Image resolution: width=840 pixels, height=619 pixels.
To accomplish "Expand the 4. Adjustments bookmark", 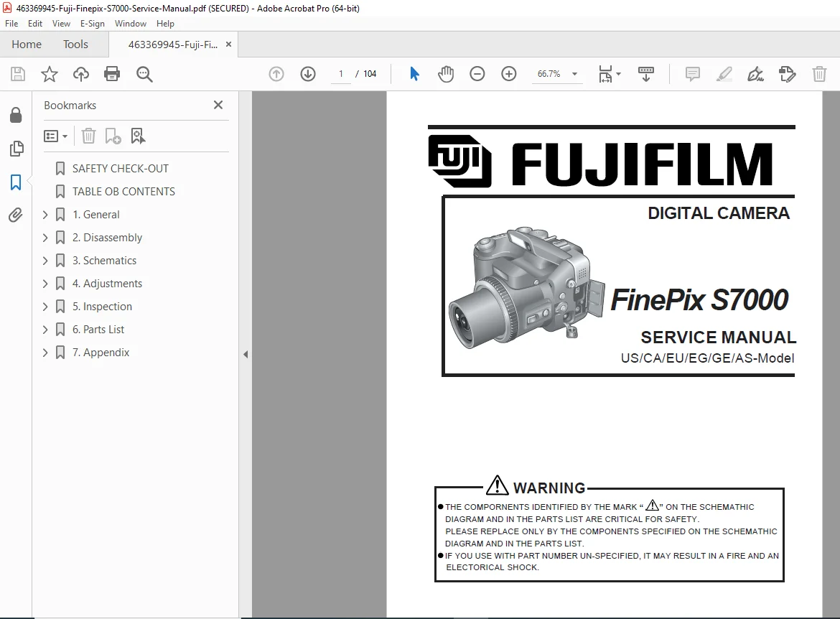I will click(x=45, y=284).
